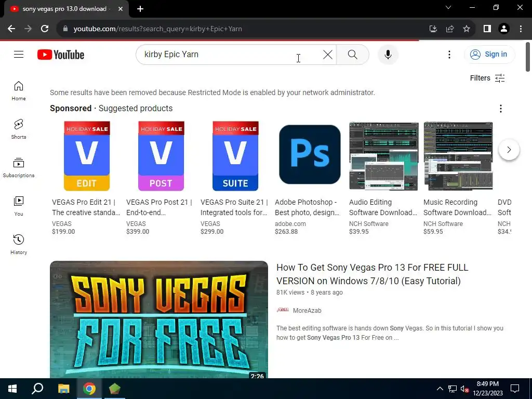Open a new browser tab
This screenshot has height=399, width=532.
click(140, 9)
